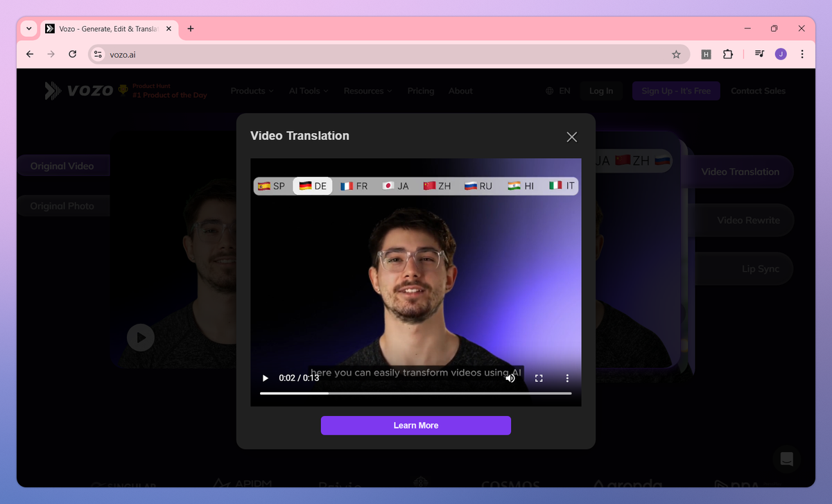The image size is (832, 504).
Task: Open the chat support bubble
Action: click(786, 459)
